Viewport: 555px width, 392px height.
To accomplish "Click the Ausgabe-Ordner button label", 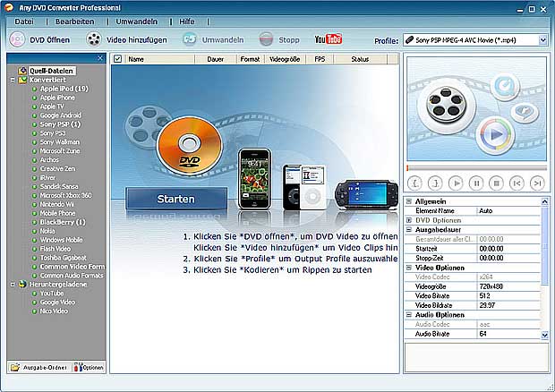I will (x=45, y=368).
